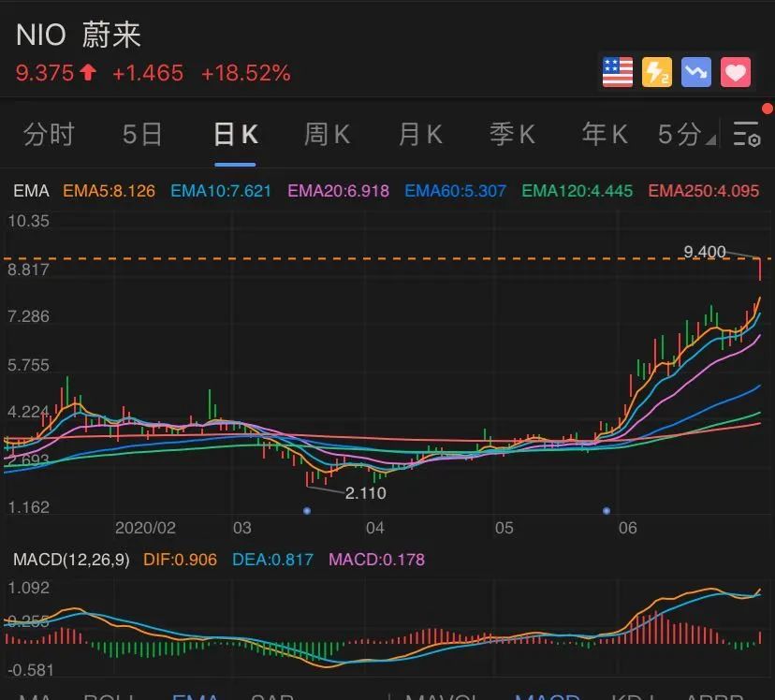
Task: Click the 2.110 low price label
Action: point(365,493)
